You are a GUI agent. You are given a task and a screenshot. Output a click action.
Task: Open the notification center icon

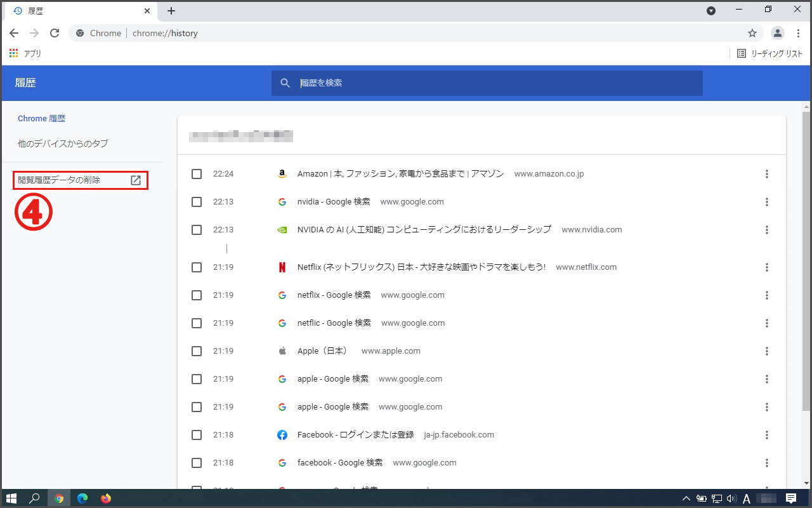pos(791,498)
